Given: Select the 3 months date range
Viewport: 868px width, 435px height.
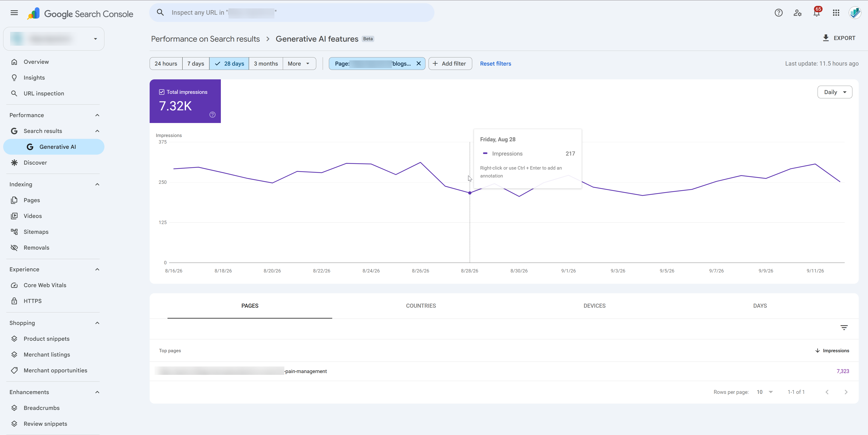Looking at the screenshot, I should (x=266, y=64).
